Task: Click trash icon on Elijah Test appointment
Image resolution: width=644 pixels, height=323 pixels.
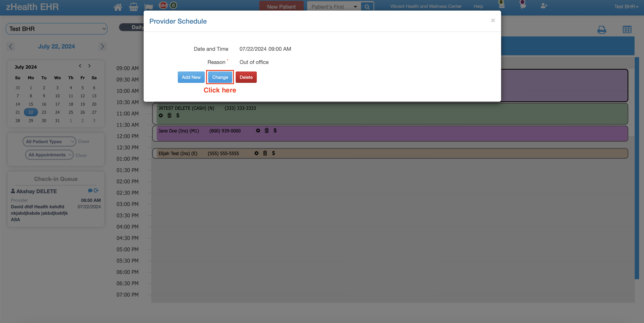Action: (x=265, y=153)
